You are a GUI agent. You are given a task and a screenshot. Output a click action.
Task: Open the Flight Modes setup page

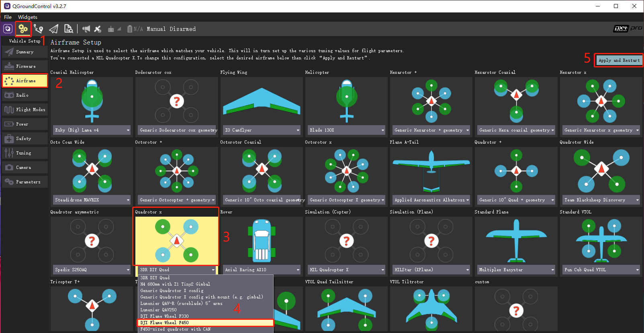[25, 110]
